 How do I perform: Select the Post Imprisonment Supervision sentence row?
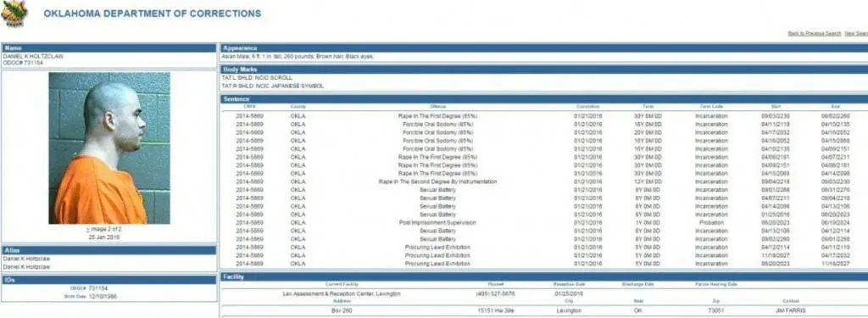(544, 223)
